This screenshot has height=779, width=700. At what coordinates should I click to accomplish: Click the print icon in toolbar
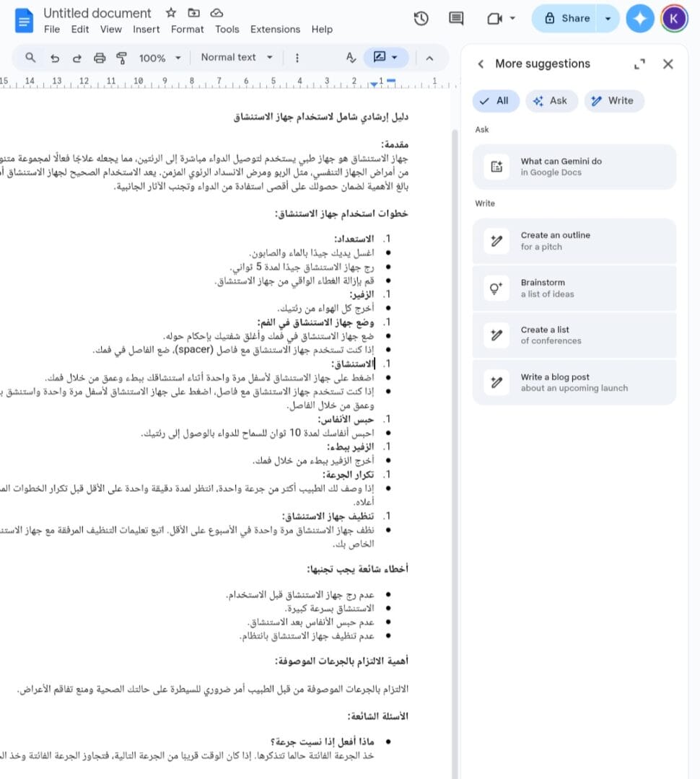(100, 58)
